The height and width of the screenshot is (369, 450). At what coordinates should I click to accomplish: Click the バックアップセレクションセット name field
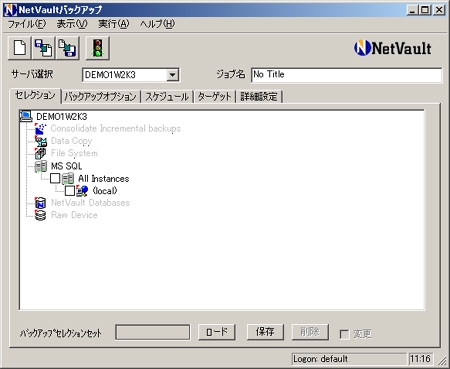(153, 332)
